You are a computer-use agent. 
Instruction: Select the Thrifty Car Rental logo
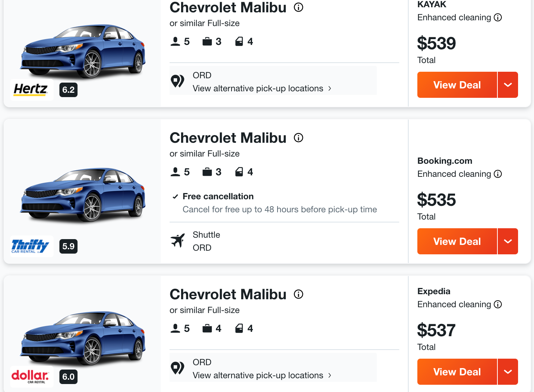tap(31, 246)
